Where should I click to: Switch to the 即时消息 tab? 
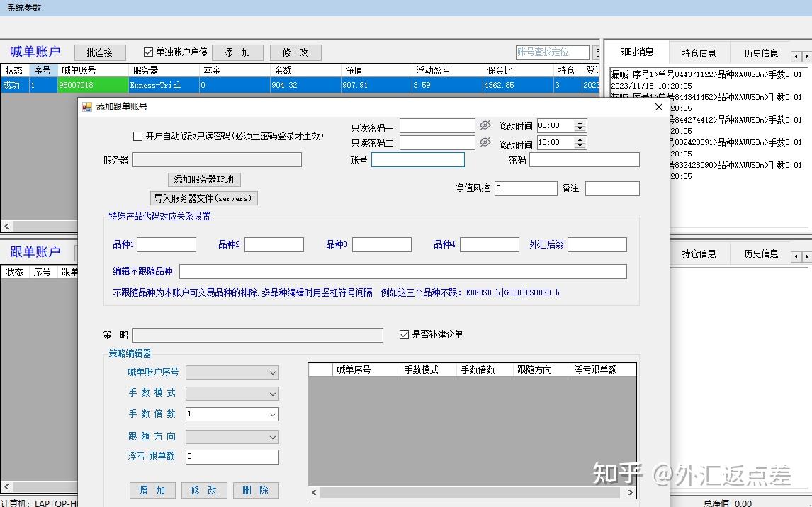tap(637, 52)
